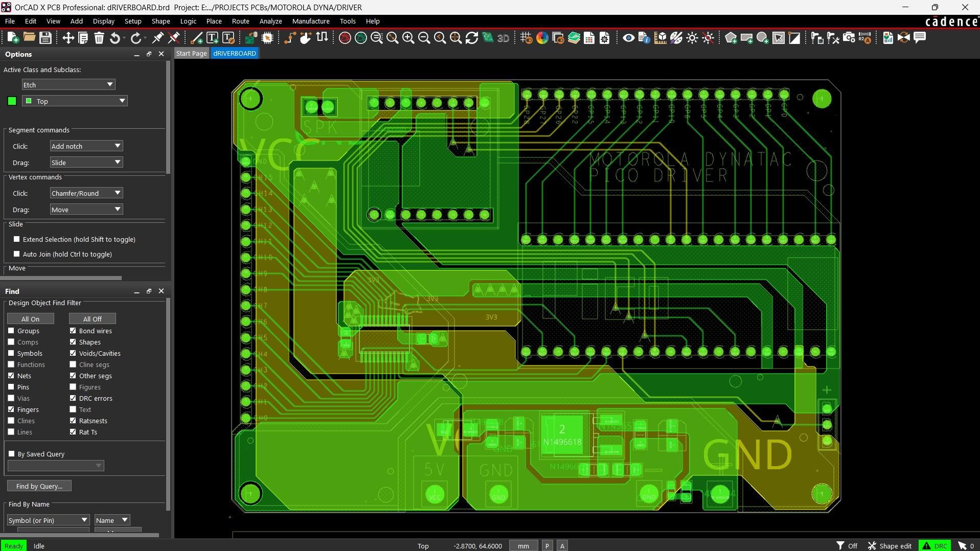Screen dimensions: 980x551
Task: Uncheck the Shapes find filter
Action: click(73, 342)
